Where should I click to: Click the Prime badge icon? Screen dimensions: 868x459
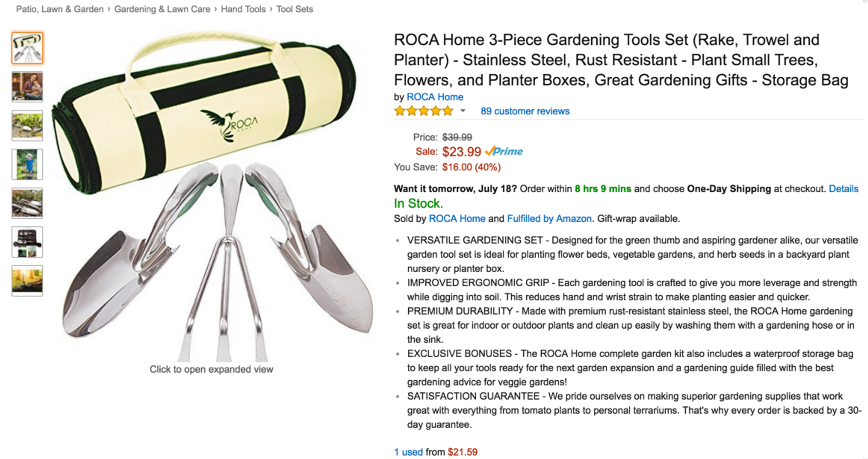(x=504, y=151)
